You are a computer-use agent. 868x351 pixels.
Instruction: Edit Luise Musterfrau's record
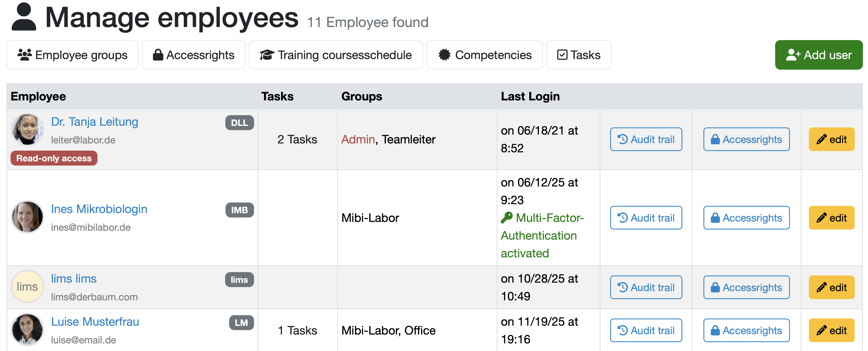tap(831, 331)
